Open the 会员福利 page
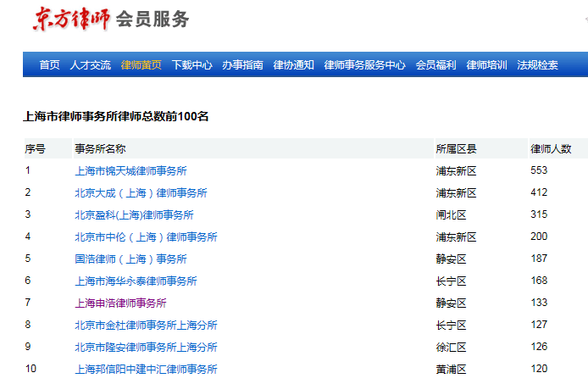Viewport: 588px width, 384px height. pos(435,65)
